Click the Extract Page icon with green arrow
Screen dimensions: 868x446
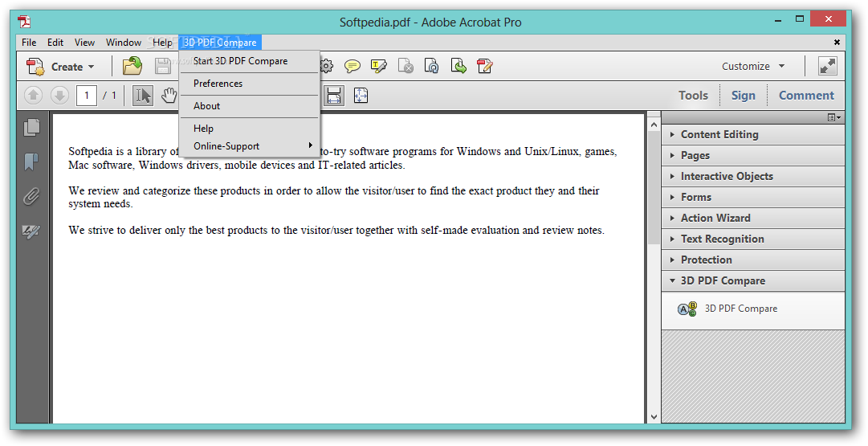[458, 67]
